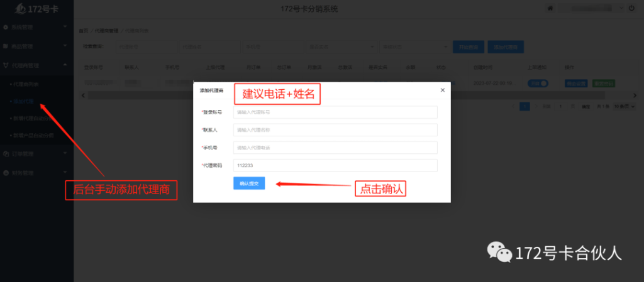Click the table's left scroll arrow
Image resolution: width=644 pixels, height=282 pixels.
(x=84, y=95)
